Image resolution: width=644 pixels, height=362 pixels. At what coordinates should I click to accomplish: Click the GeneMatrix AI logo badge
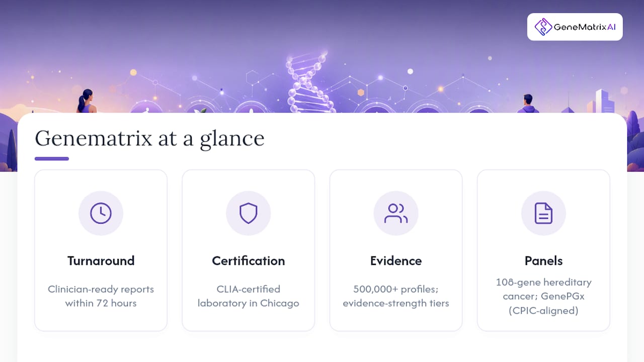tap(575, 27)
